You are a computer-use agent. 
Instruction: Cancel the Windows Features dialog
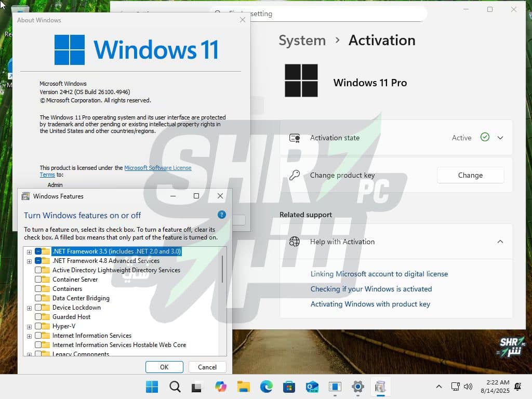(207, 367)
